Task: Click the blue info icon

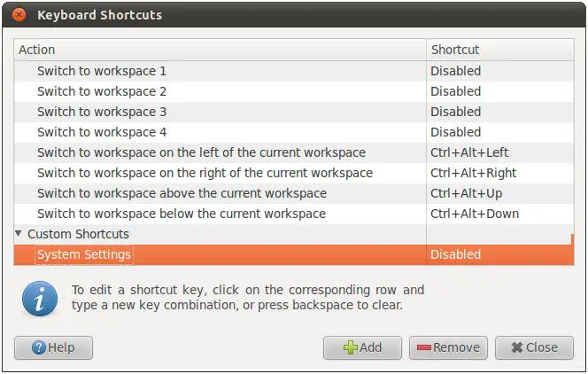Action: click(x=40, y=297)
